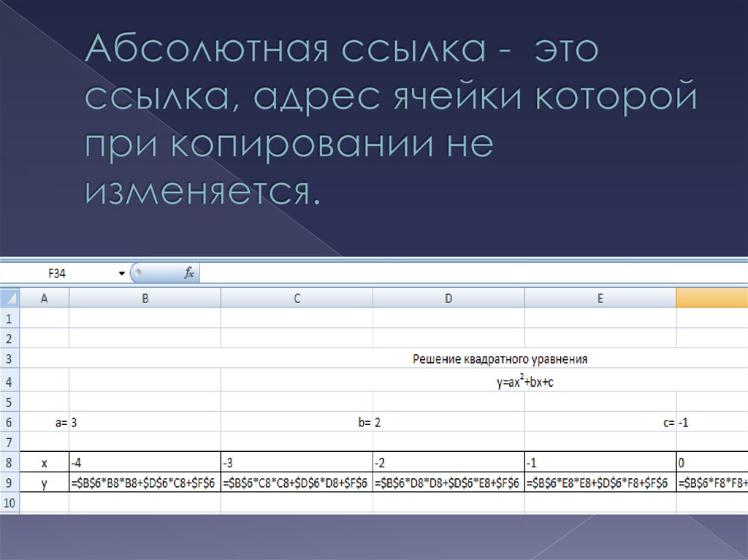The height and width of the screenshot is (560, 748).
Task: Select column D header
Action: coord(449,299)
